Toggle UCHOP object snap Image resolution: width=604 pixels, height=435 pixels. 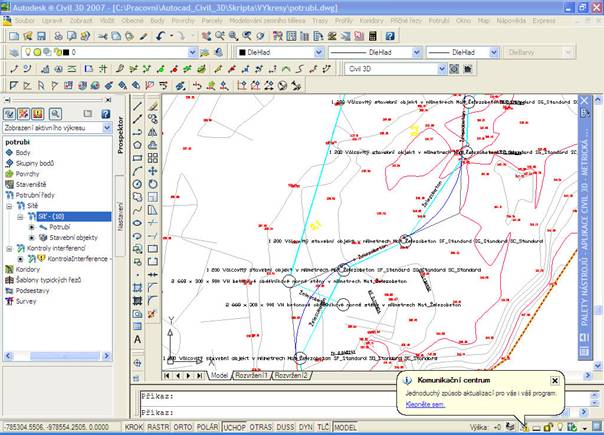[x=235, y=427]
